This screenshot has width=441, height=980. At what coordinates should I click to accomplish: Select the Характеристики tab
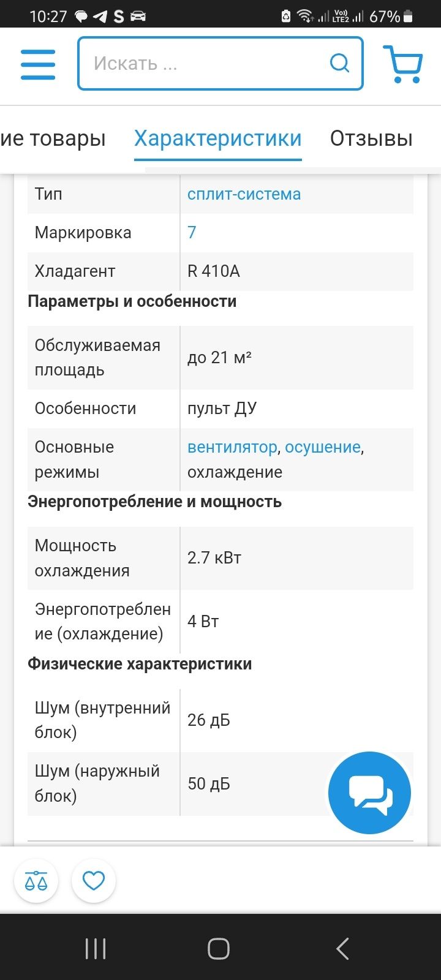click(x=218, y=138)
